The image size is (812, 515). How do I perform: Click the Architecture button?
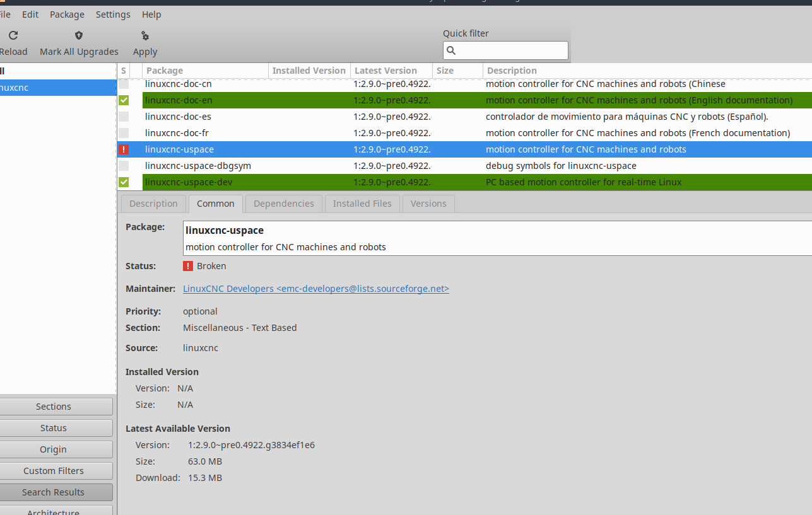pos(54,510)
